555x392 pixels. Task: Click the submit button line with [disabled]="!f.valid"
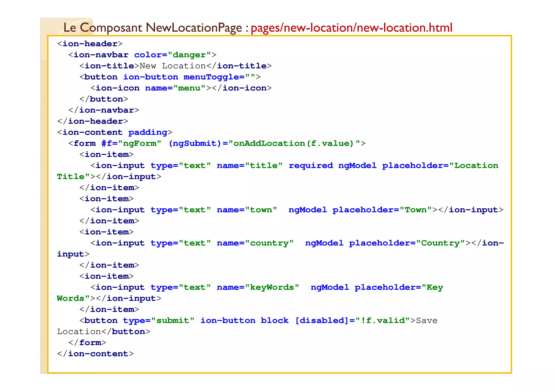[x=258, y=320]
